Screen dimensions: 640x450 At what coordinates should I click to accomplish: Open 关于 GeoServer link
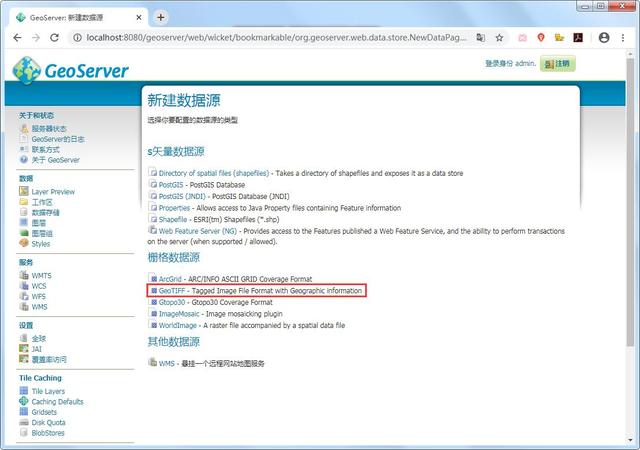pos(56,160)
